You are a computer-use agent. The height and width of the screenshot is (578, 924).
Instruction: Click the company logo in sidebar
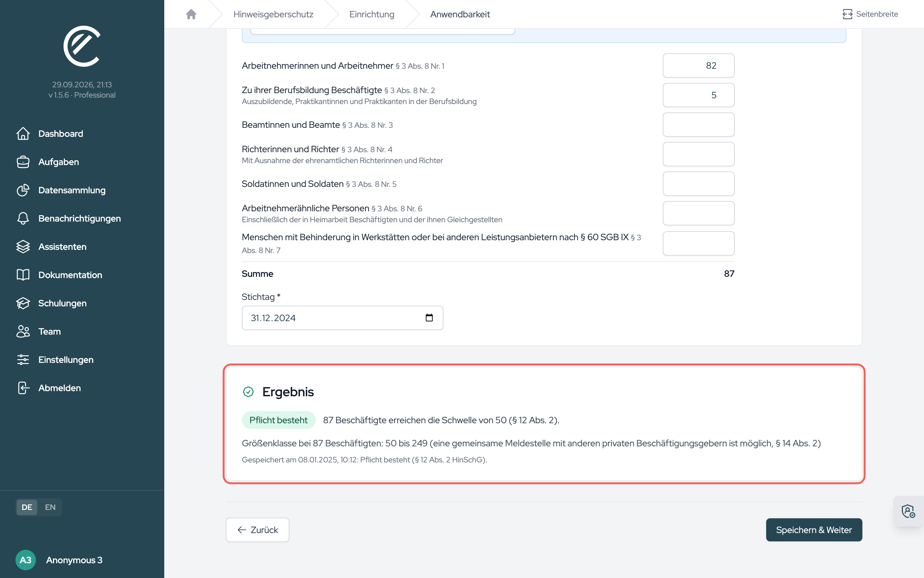[82, 46]
